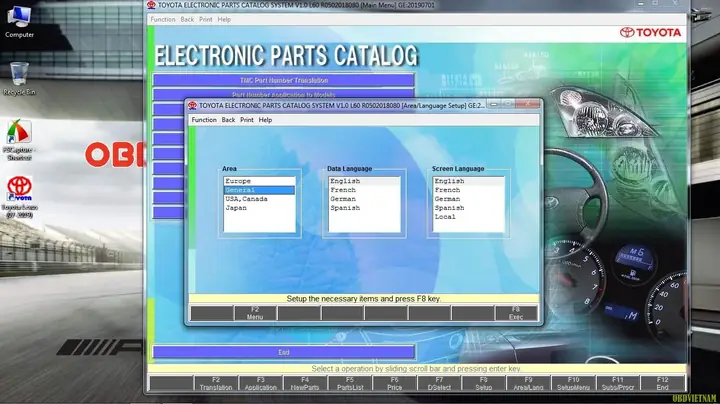Viewport: 720px width, 404px height.
Task: Select USA,Canada in the Area list
Action: 259,199
